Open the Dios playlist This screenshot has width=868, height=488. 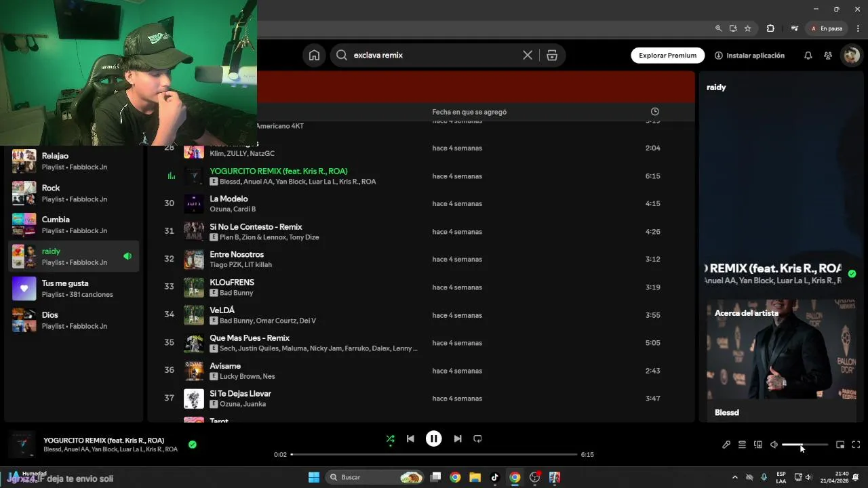click(73, 320)
